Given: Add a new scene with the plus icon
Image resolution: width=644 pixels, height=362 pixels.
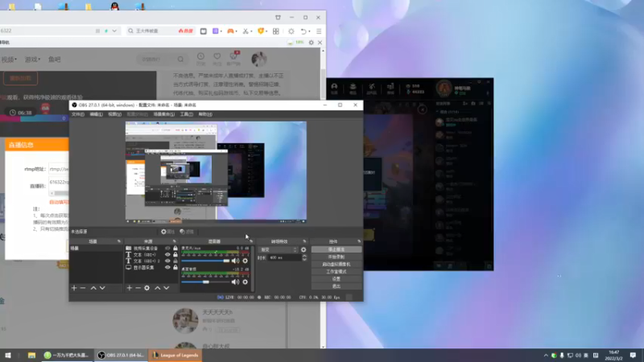Looking at the screenshot, I should (74, 288).
